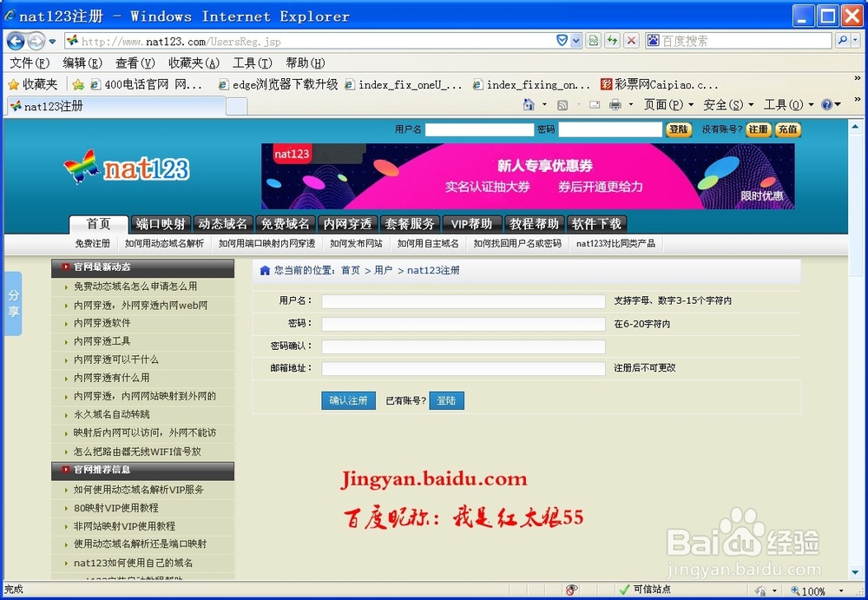
Task: Click the registration 邮箱地址 input field
Action: (464, 368)
